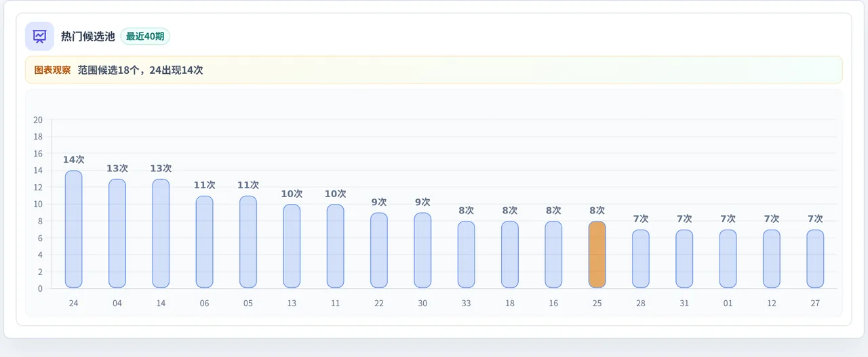Click the 8次 label above bar 18
This screenshot has height=357, width=868.
click(510, 211)
